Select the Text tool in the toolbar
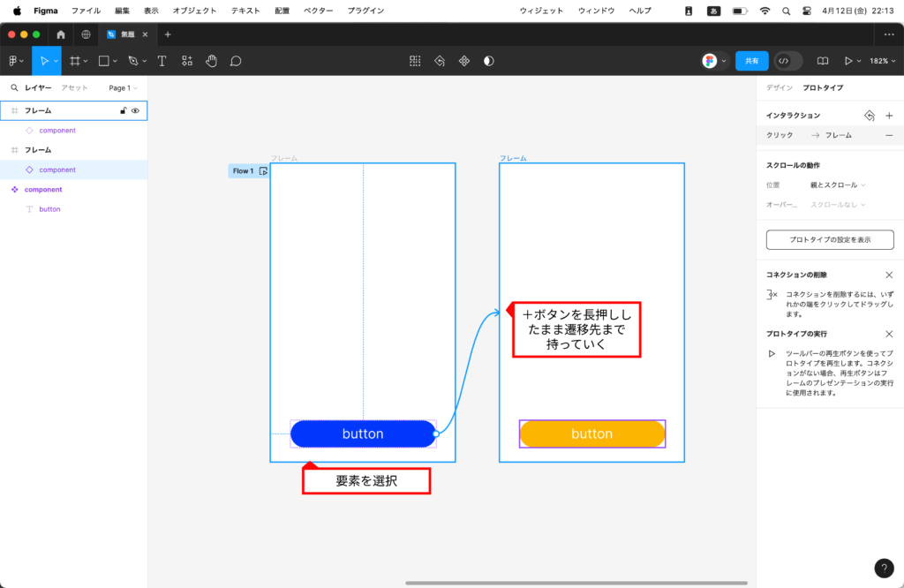 162,61
